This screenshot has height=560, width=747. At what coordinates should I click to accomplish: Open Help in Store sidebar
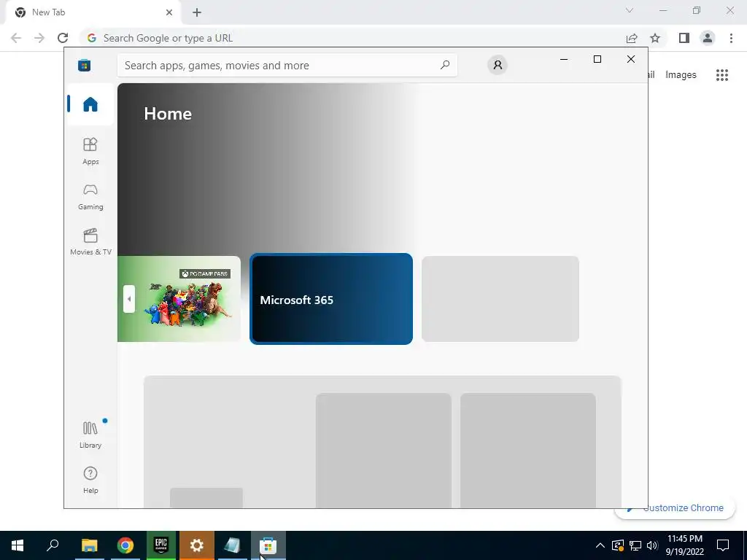pos(90,480)
